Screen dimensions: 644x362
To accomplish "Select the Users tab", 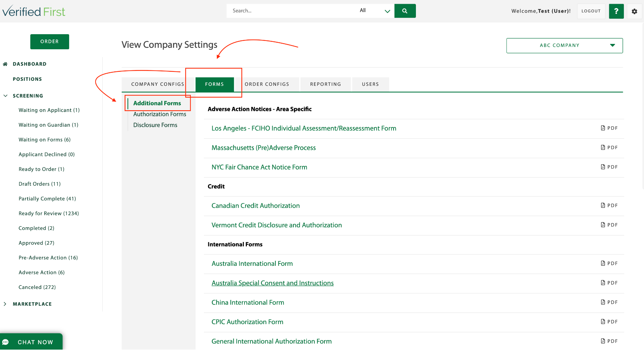I will [370, 84].
